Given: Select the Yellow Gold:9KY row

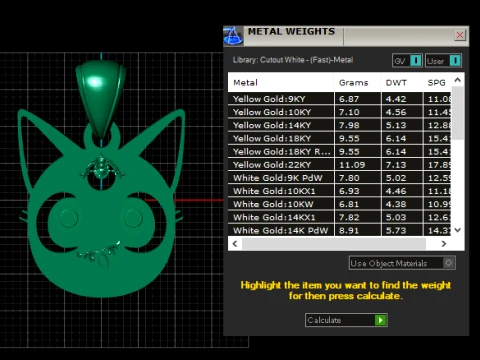Looking at the screenshot, I should point(340,99).
